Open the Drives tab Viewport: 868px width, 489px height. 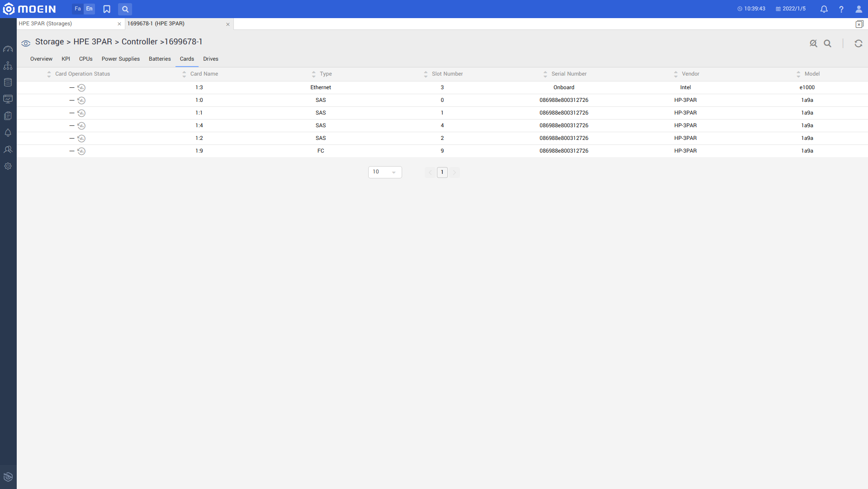[211, 59]
